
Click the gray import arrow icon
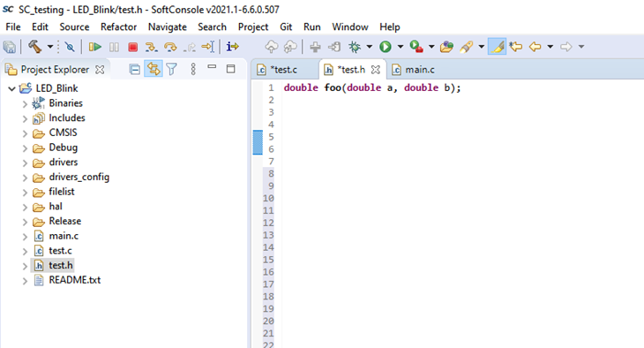[x=334, y=47]
